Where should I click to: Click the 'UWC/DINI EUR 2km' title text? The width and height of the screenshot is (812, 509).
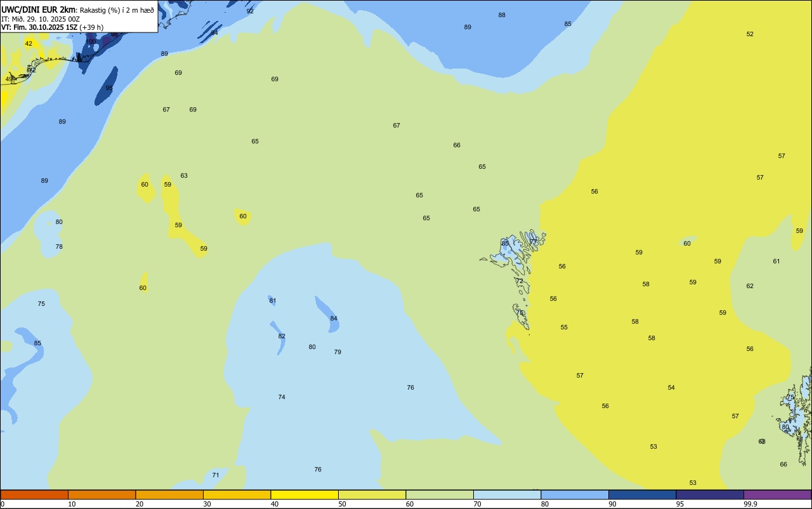click(x=39, y=10)
